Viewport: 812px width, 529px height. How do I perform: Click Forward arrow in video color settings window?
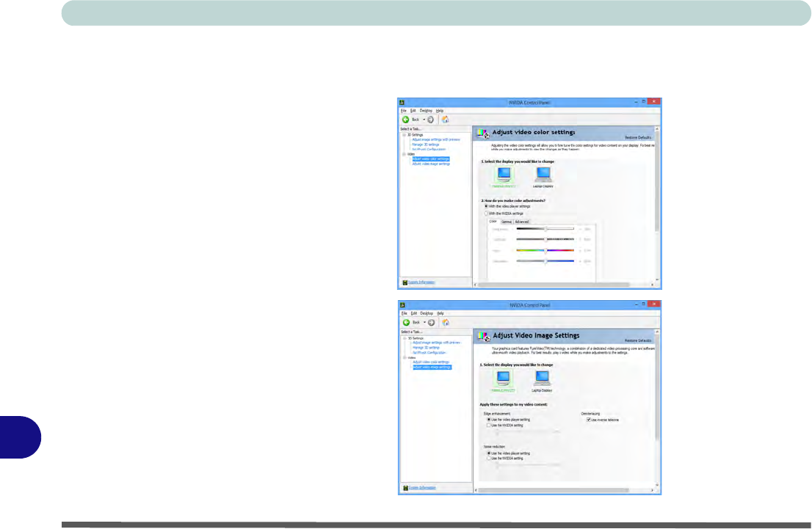(x=430, y=120)
